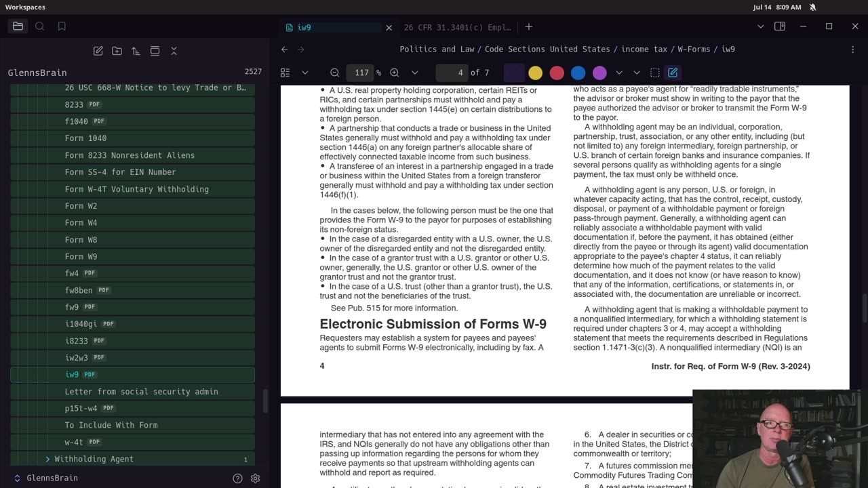Open the w-4t PDF file
The image size is (868, 488).
[x=132, y=442]
